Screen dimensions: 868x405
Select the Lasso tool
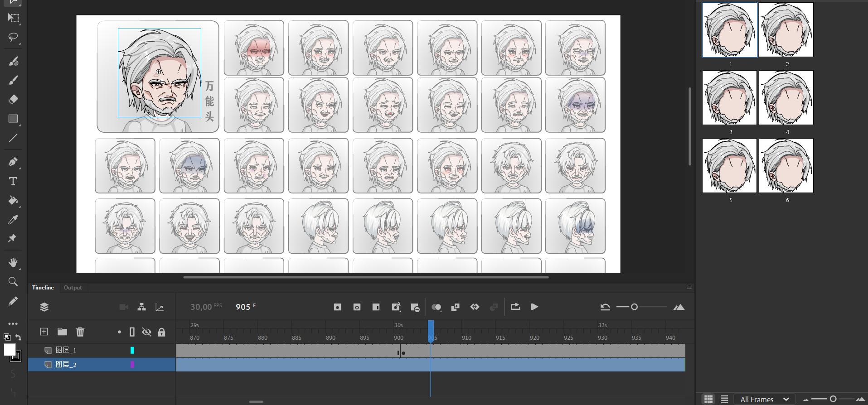point(13,37)
